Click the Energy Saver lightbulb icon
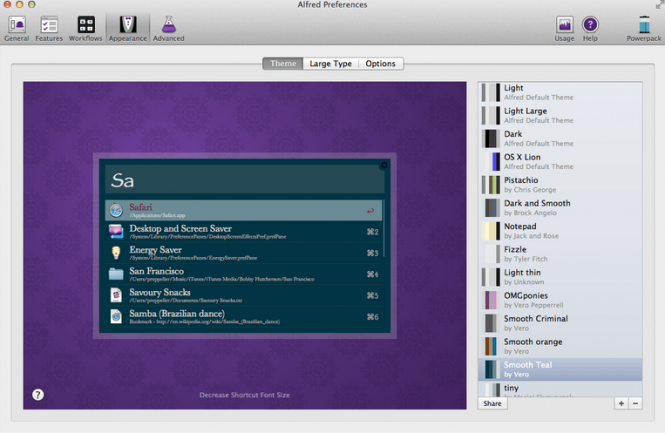 (116, 253)
